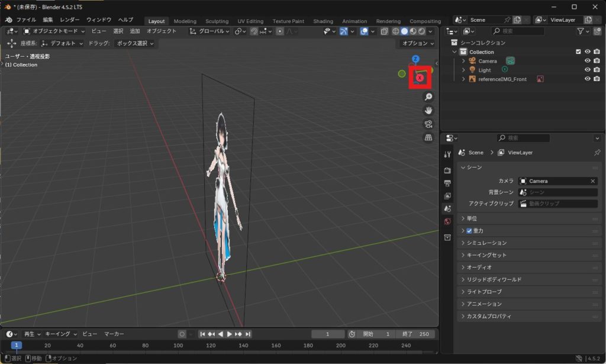The width and height of the screenshot is (606, 364).
Task: Select the X axis on navigation gizmo
Action: [420, 78]
